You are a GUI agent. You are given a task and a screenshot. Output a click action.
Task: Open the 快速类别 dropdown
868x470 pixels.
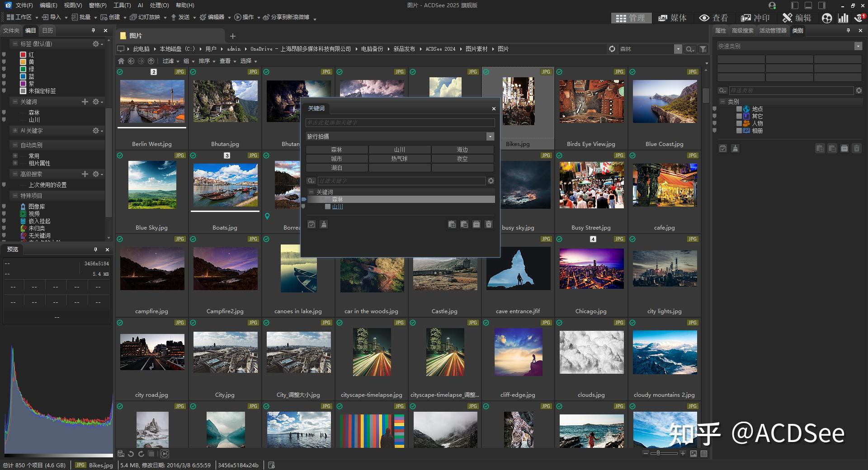coord(858,46)
